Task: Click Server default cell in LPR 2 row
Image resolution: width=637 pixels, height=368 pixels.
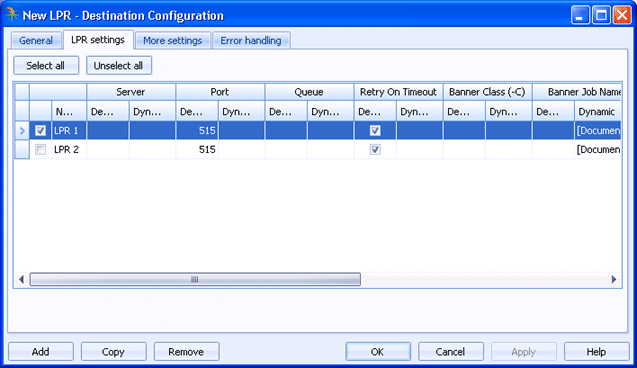Action: (x=108, y=149)
